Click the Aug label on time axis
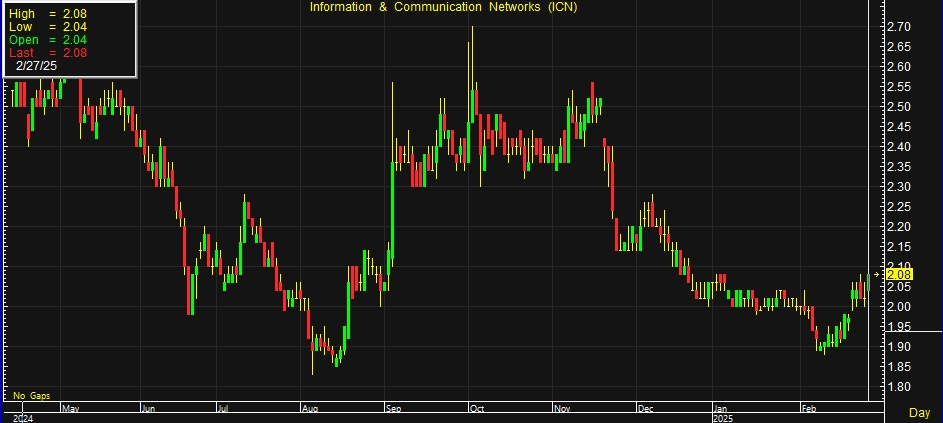This screenshot has height=423, width=943. [310, 408]
